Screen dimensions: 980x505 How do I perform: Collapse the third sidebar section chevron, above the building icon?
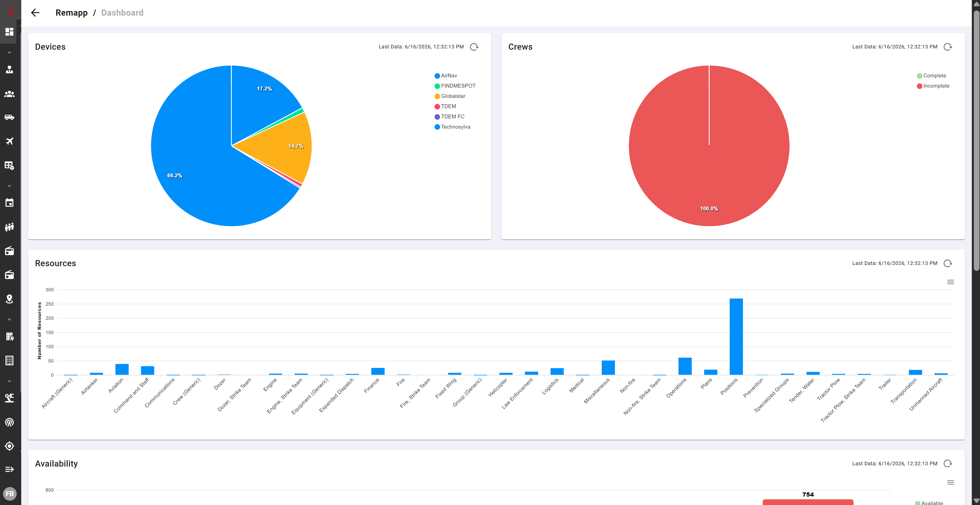(x=9, y=320)
